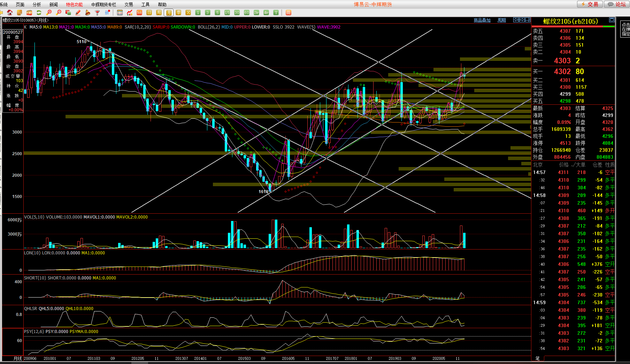This screenshot has width=630, height=364.
Task: Click the blue 新 news icon
Action: point(107,13)
